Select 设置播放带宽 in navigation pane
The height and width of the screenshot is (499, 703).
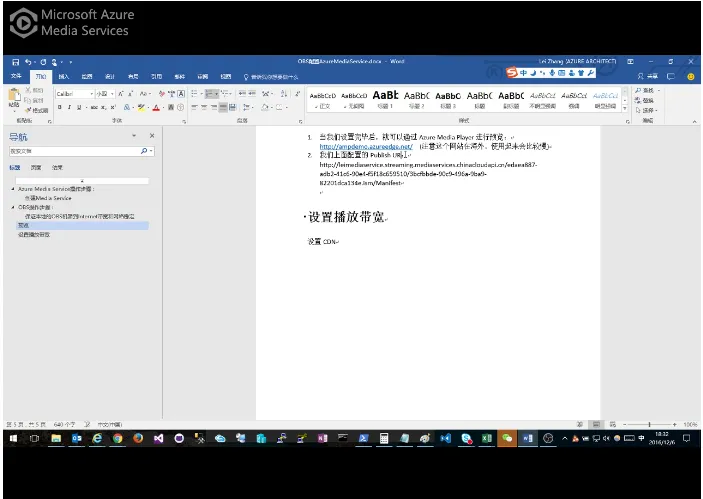pos(34,234)
